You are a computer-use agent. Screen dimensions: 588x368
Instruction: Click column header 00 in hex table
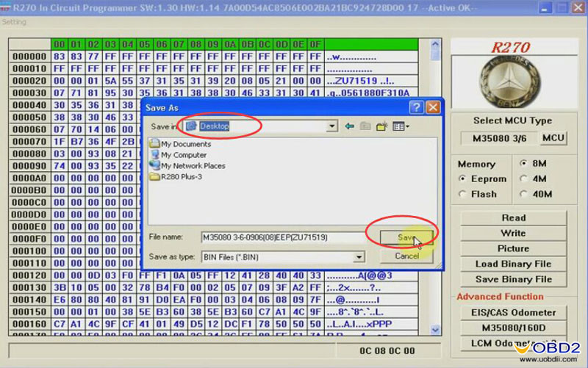pyautogui.click(x=60, y=44)
